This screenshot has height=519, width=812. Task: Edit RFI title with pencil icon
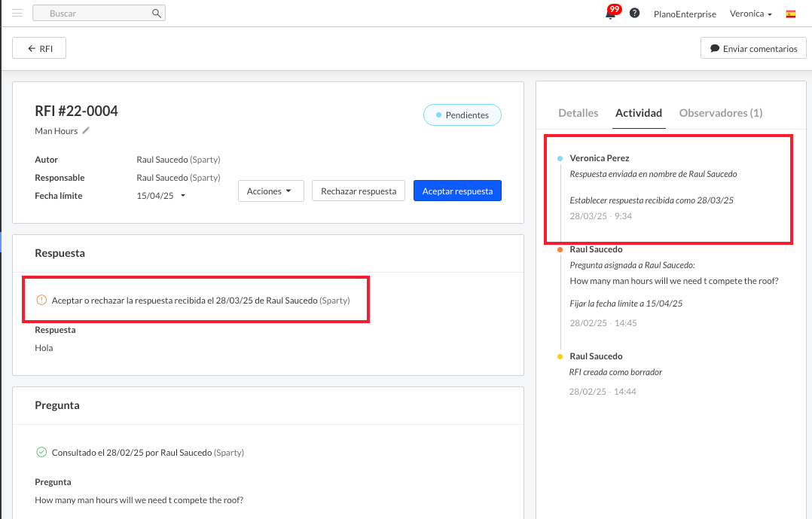click(86, 131)
